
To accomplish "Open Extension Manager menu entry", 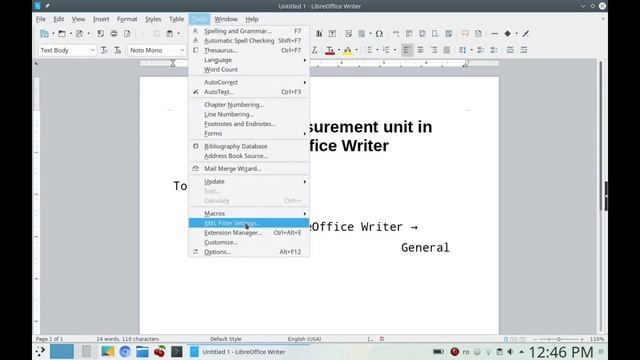I will click(x=249, y=233).
